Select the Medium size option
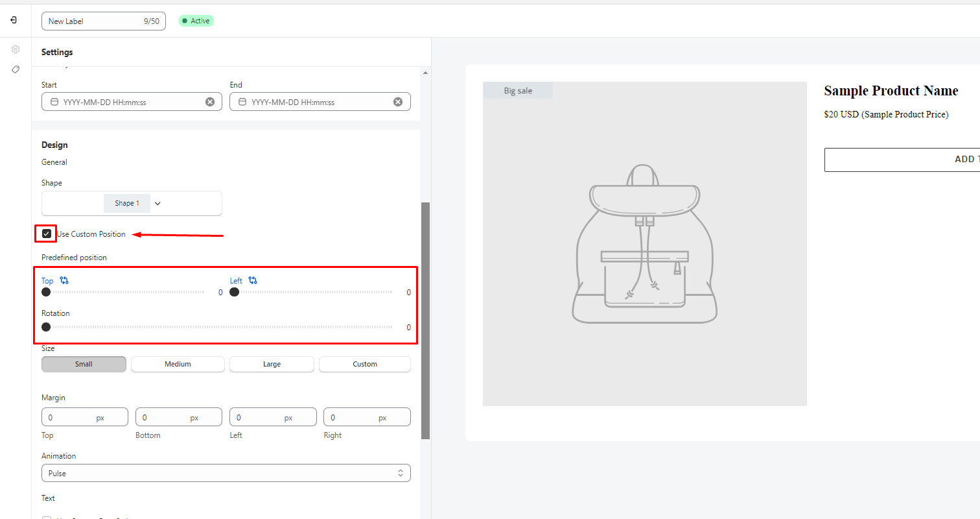This screenshot has height=519, width=980. pyautogui.click(x=178, y=364)
